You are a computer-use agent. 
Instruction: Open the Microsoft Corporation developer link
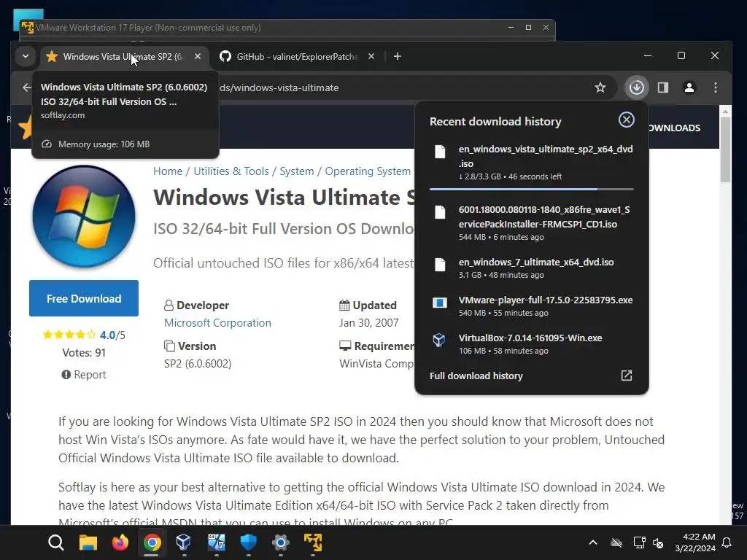[x=217, y=323]
